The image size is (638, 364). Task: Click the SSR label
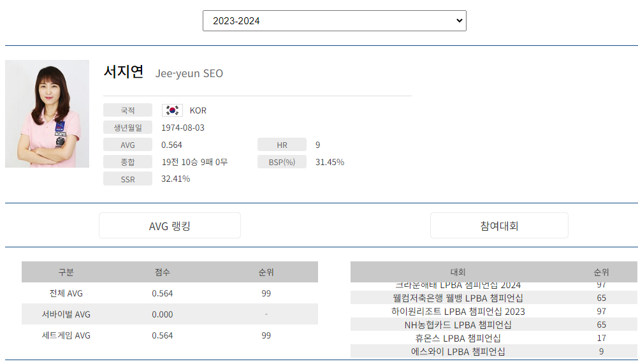[127, 179]
